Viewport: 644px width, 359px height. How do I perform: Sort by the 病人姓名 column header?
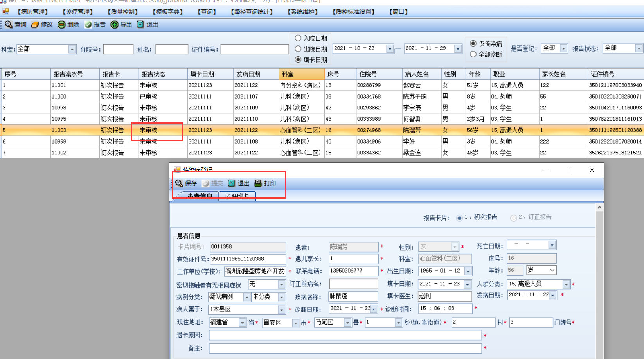coord(422,74)
